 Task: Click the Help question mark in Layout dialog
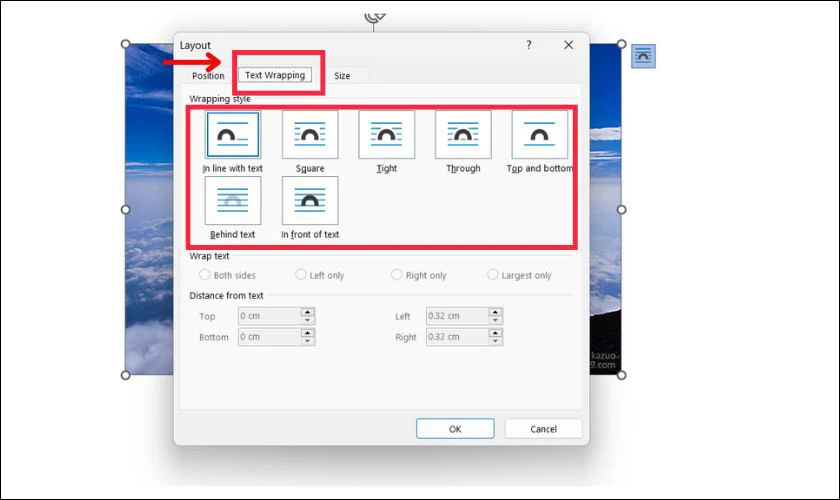(x=529, y=45)
